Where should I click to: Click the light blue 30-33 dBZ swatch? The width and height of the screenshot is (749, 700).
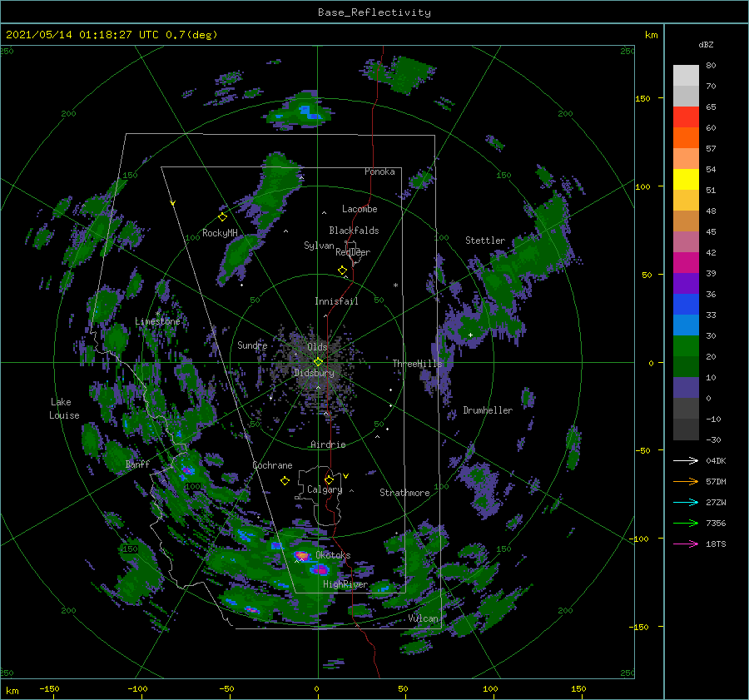(686, 325)
